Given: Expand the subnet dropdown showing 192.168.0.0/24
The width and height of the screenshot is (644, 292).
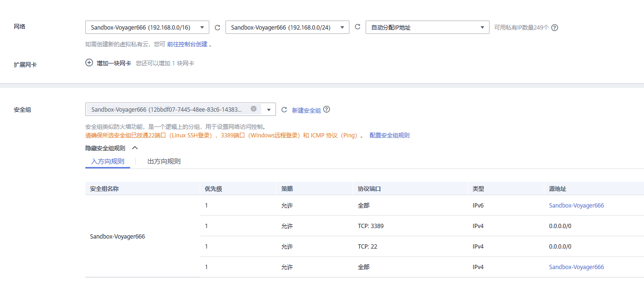Looking at the screenshot, I should coord(287,28).
